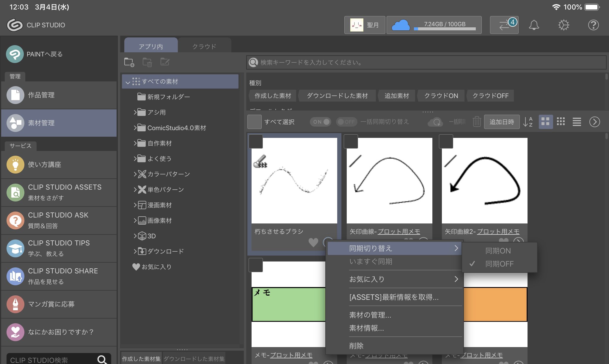
Task: Open the 追加日時 sort dropdown
Action: coord(502,122)
